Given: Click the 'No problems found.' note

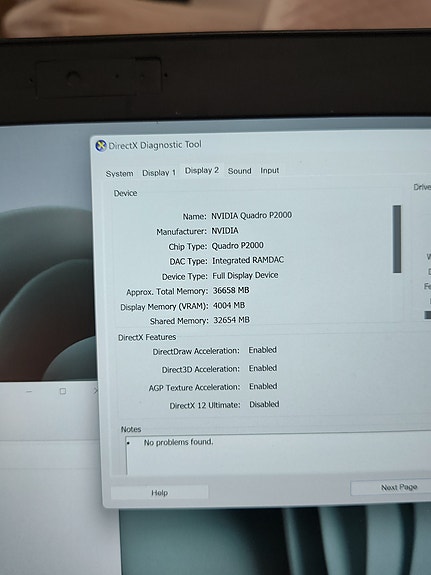Looking at the screenshot, I should coord(178,442).
